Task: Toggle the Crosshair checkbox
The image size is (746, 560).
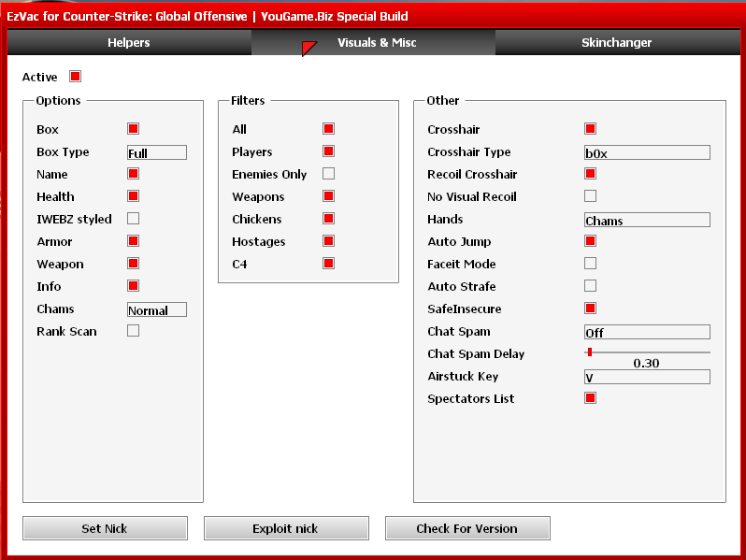Action: coord(591,128)
